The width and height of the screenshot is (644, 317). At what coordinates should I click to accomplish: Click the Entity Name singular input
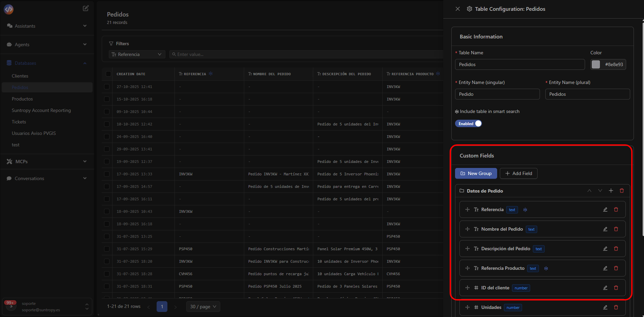click(497, 94)
